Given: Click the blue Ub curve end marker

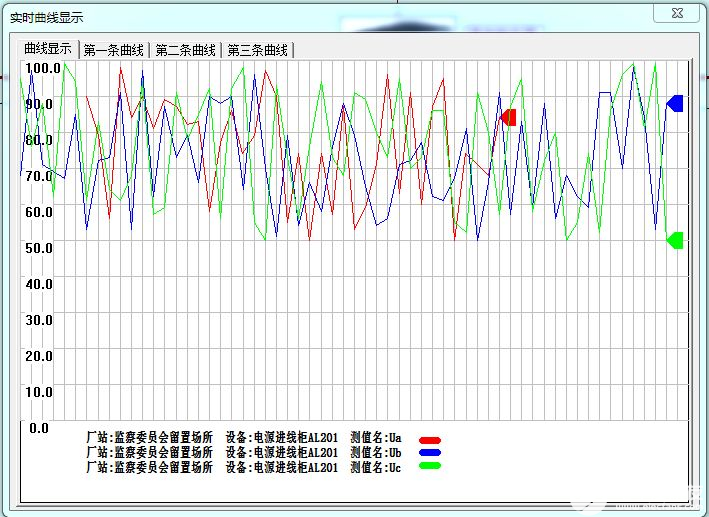Looking at the screenshot, I should 675,104.
